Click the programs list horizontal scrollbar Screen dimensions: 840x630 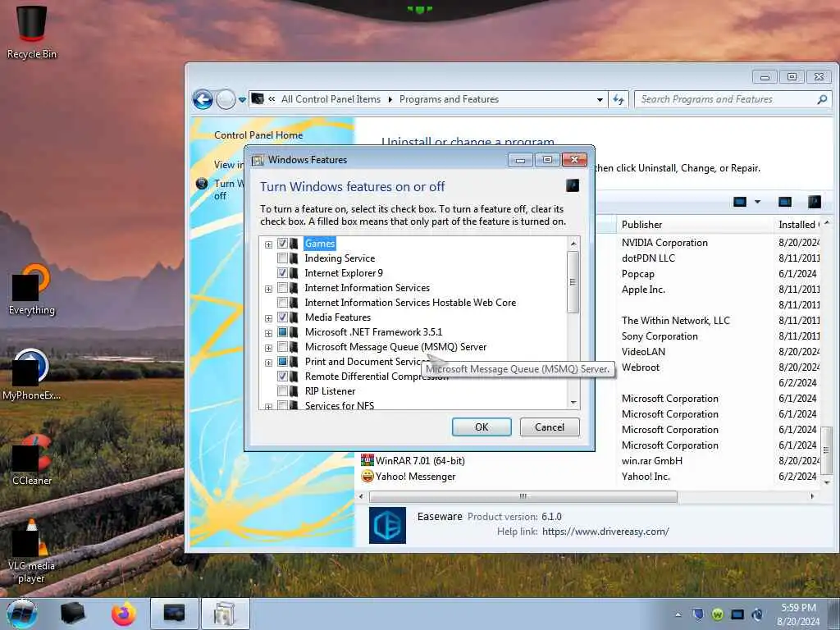[523, 496]
